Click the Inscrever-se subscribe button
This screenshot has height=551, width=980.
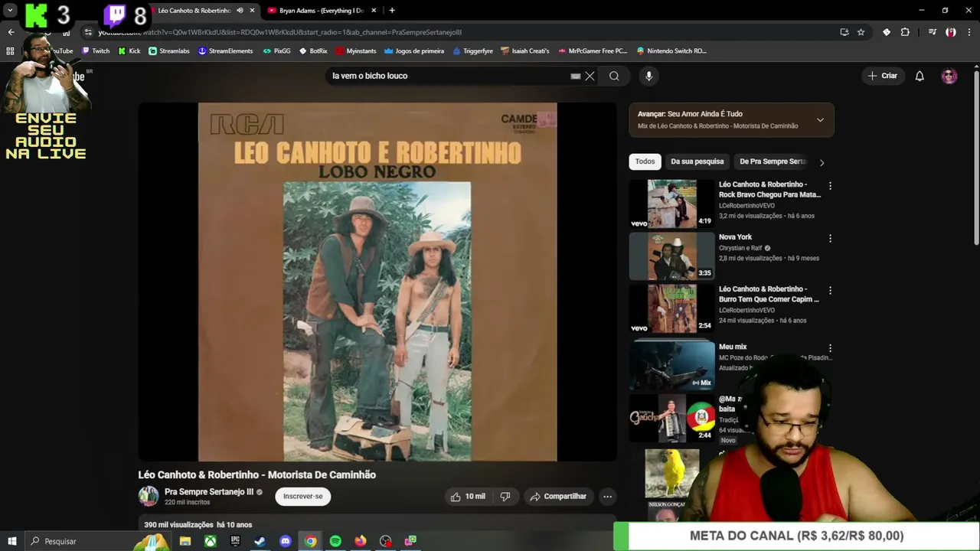coord(302,497)
